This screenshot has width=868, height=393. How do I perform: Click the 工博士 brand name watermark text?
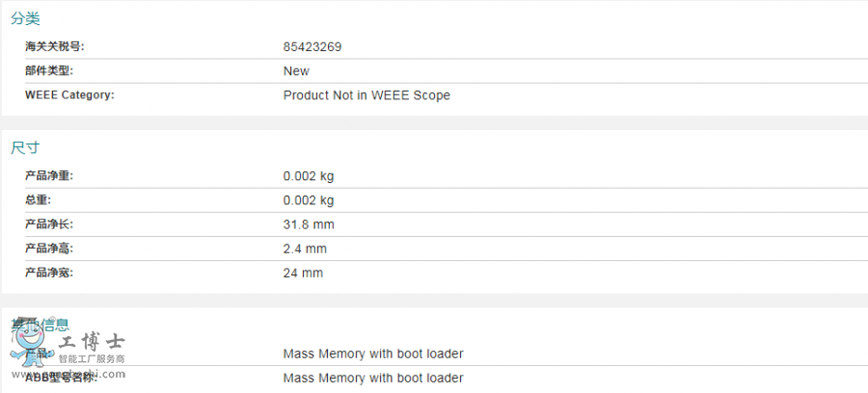[92, 342]
